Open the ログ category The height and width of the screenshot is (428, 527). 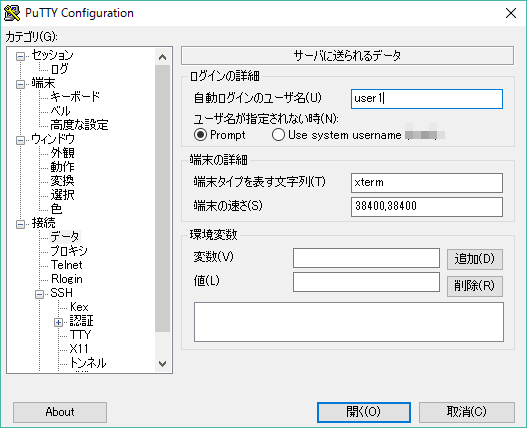pyautogui.click(x=59, y=69)
